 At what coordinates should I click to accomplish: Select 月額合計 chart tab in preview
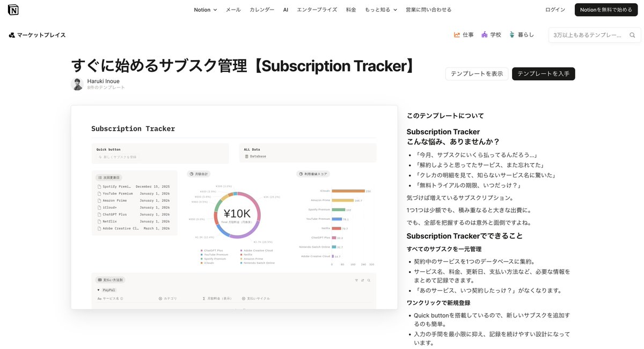199,174
